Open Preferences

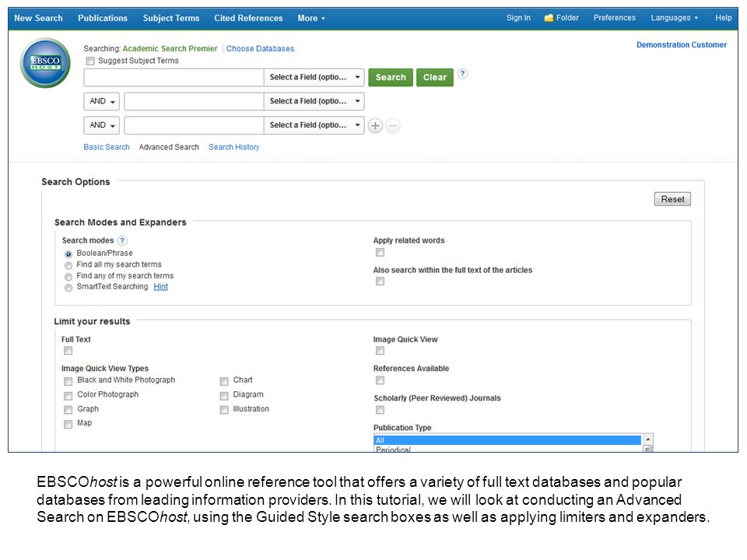click(x=615, y=18)
